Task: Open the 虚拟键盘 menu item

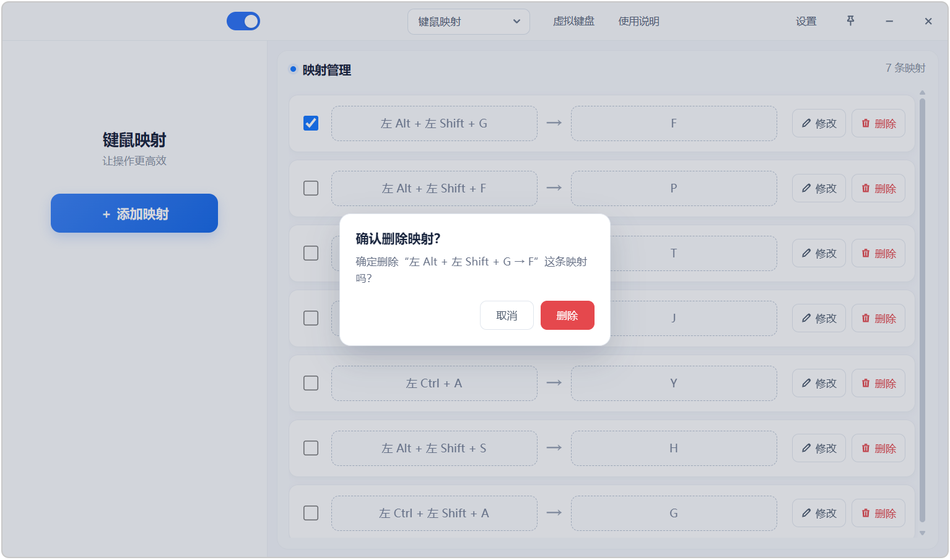Action: [x=573, y=21]
